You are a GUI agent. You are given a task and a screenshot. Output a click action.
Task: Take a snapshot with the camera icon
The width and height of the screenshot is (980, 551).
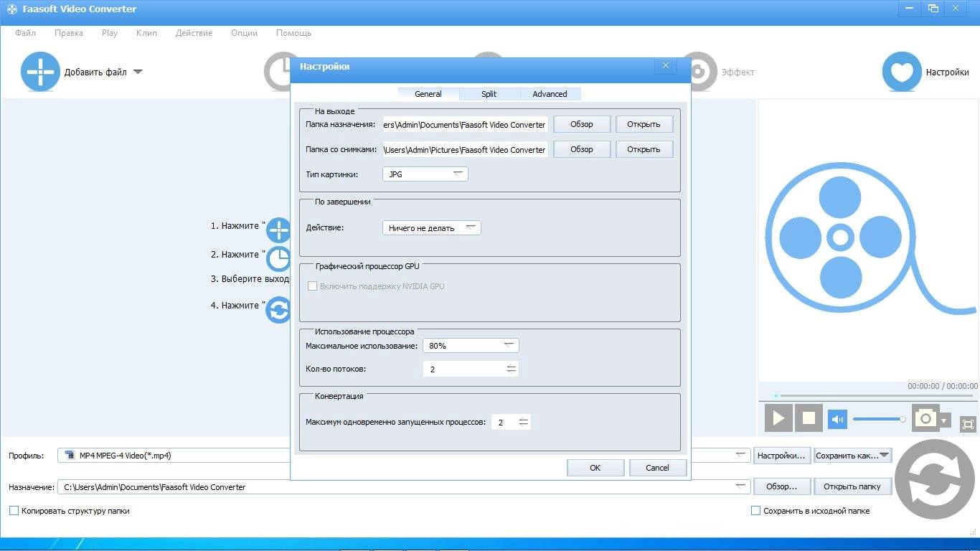(x=925, y=418)
